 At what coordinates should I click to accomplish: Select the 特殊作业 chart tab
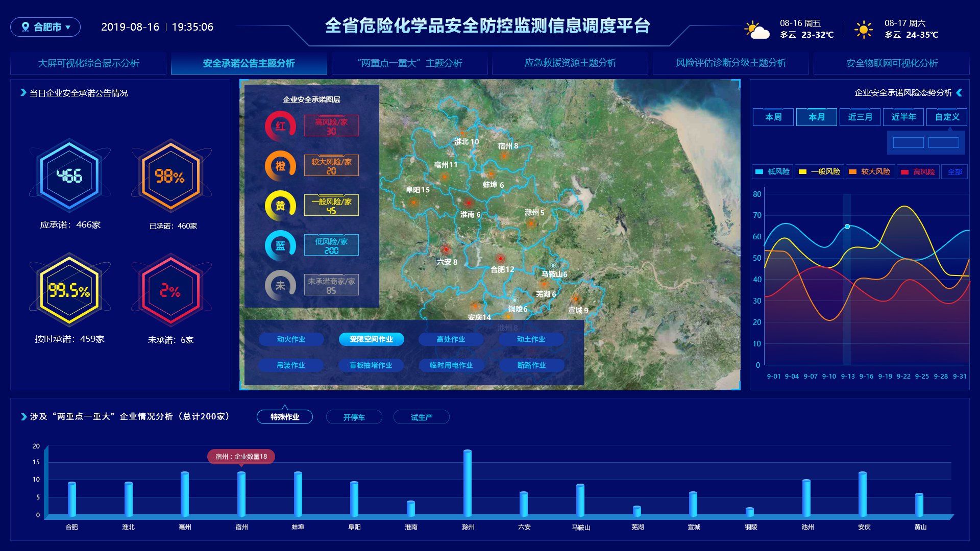pyautogui.click(x=285, y=417)
